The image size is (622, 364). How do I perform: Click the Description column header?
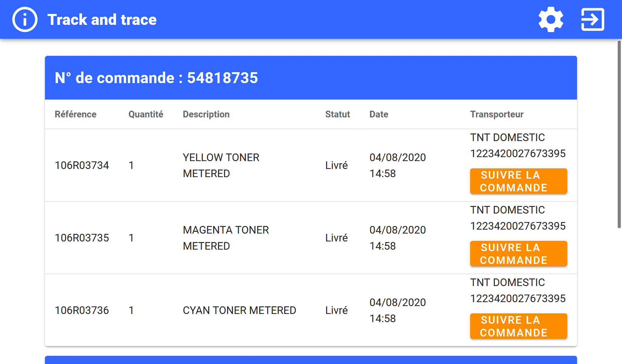[x=206, y=114]
